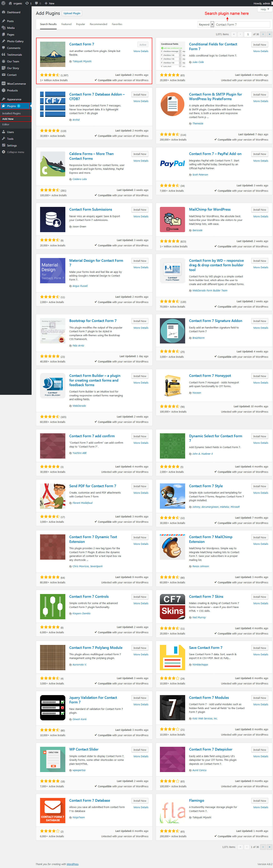Switch to the Popular tab
The image size is (273, 868).
[81, 24]
